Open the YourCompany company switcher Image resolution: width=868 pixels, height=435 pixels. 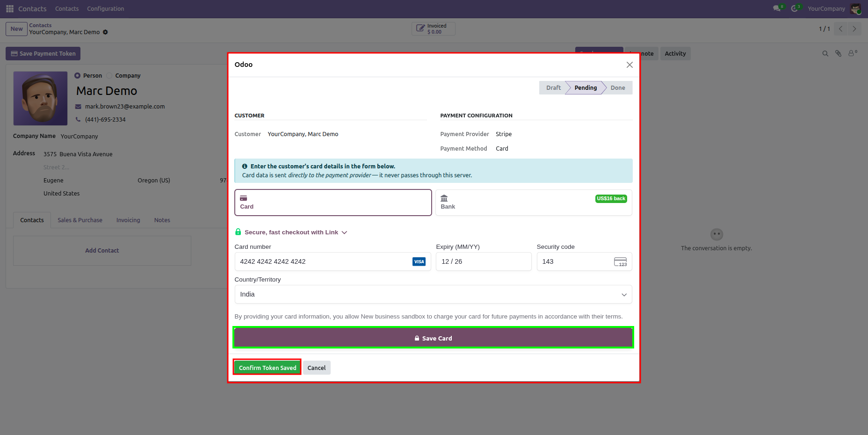826,9
